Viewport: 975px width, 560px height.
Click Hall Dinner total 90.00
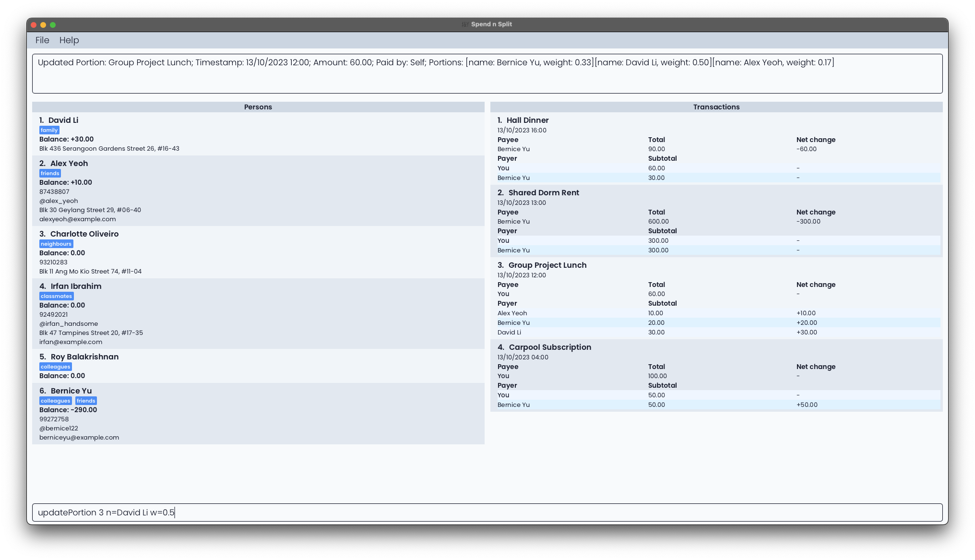[x=656, y=149]
